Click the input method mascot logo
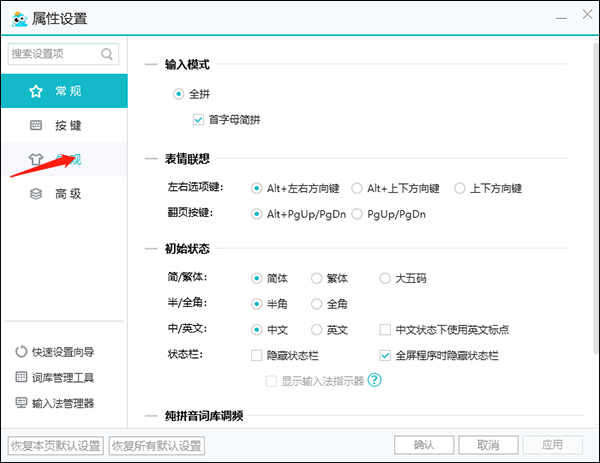The width and height of the screenshot is (600, 463). (19, 18)
